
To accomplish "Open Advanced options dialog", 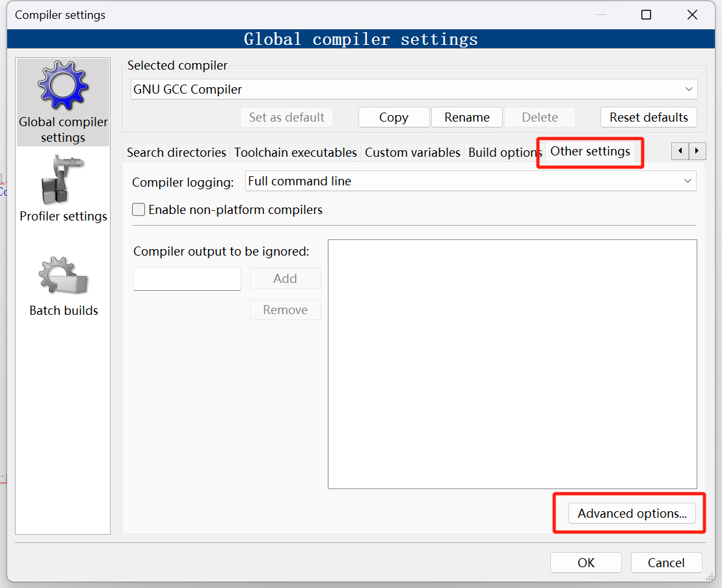I will pyautogui.click(x=632, y=513).
